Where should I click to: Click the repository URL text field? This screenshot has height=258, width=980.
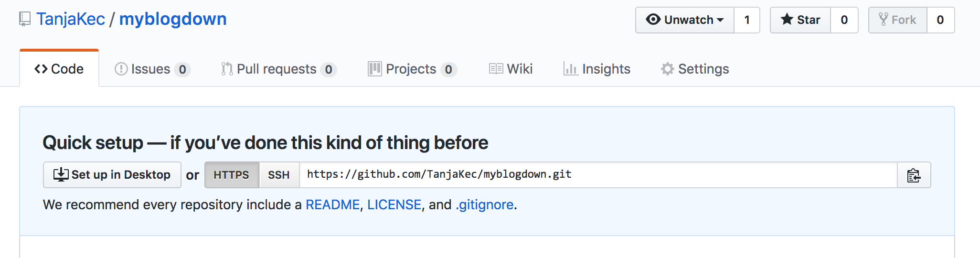(x=598, y=175)
